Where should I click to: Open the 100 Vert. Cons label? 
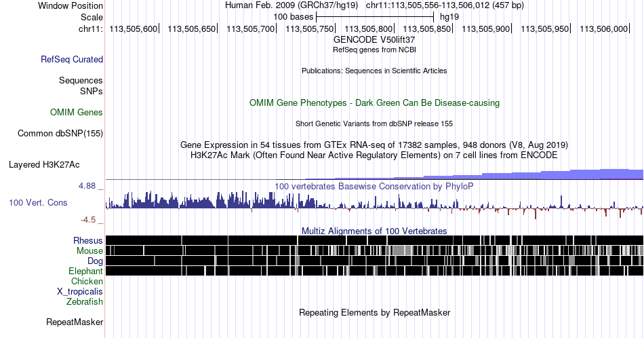click(x=38, y=202)
